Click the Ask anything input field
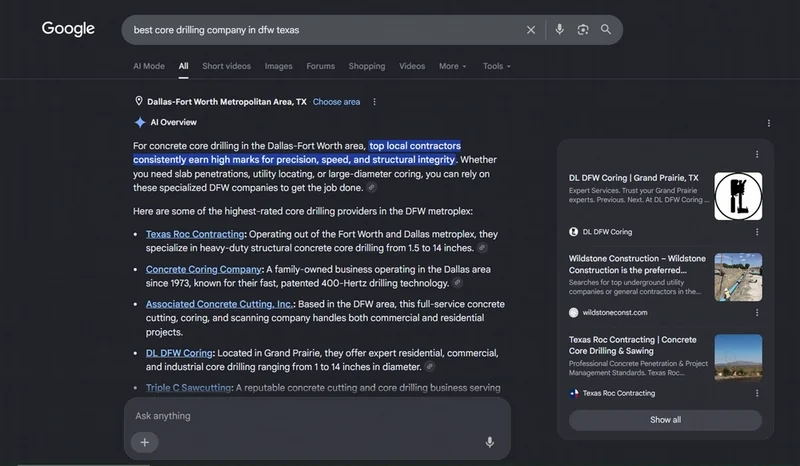The width and height of the screenshot is (800, 466). click(x=316, y=416)
